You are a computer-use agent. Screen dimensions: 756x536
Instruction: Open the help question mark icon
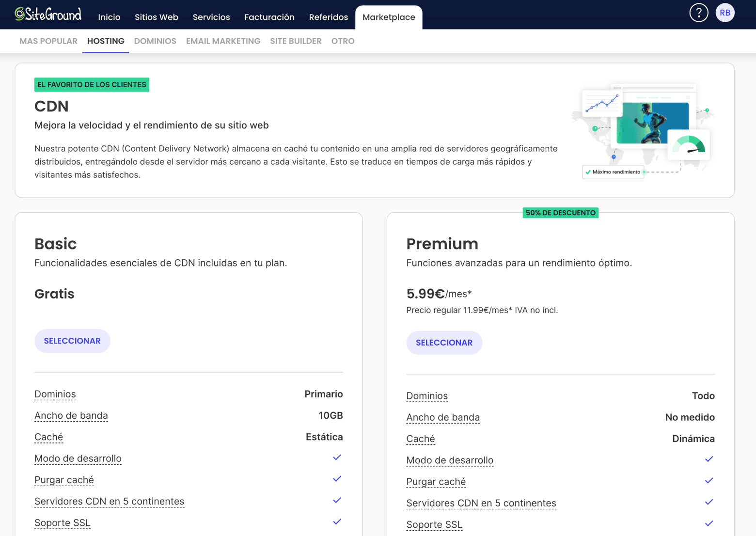(x=698, y=13)
